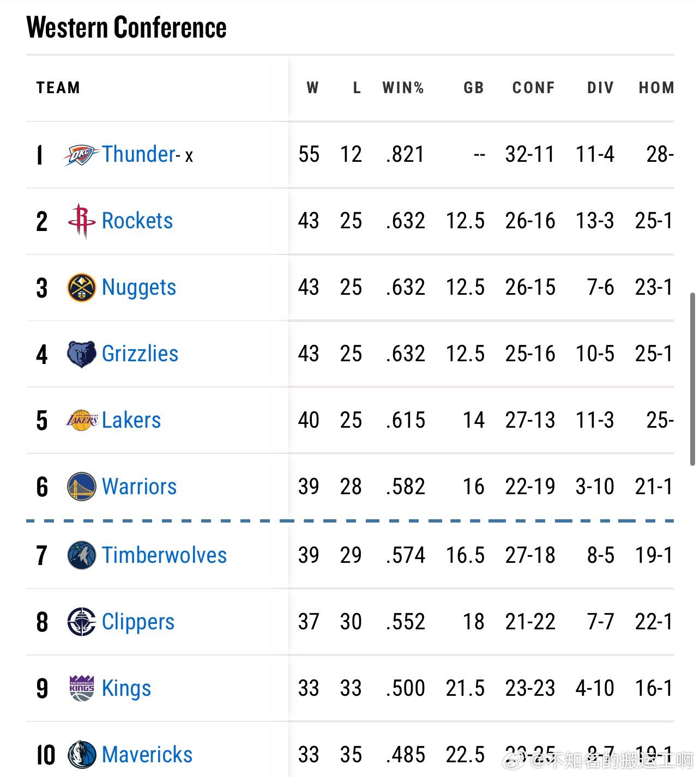The width and height of the screenshot is (700, 777).
Task: Click the Kings team logo
Action: point(82,688)
